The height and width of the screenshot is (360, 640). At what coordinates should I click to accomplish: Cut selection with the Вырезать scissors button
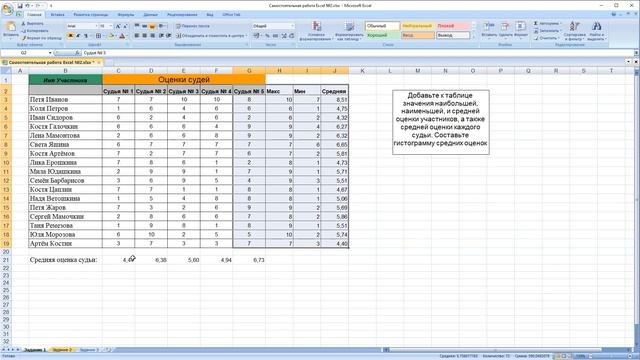pyautogui.click(x=33, y=24)
